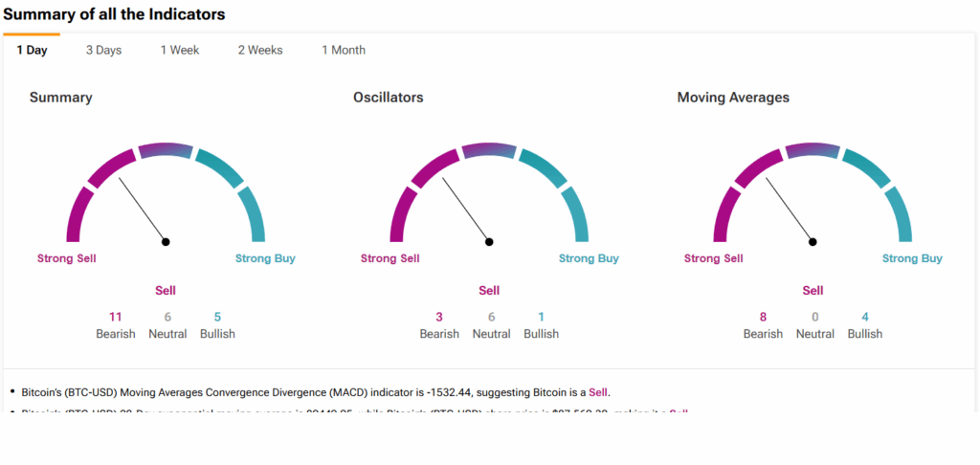Click the 4 Bullish count under Moving Averages
The height and width of the screenshot is (465, 980).
click(x=865, y=318)
